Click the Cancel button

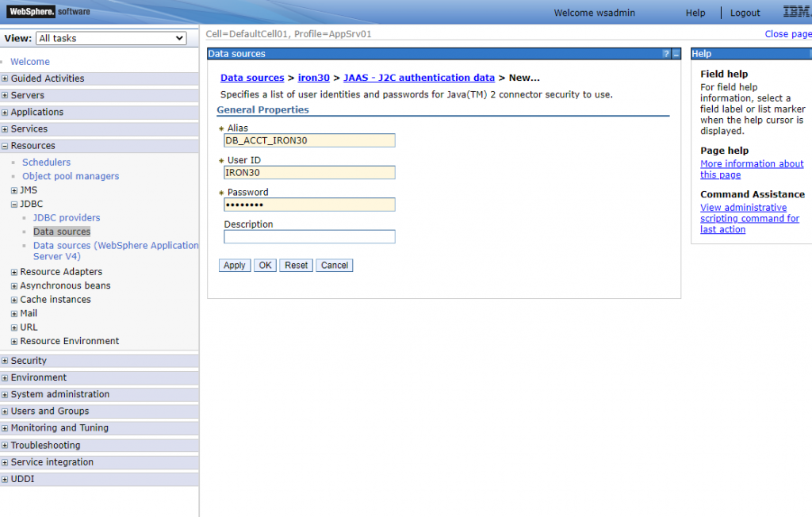click(x=335, y=265)
